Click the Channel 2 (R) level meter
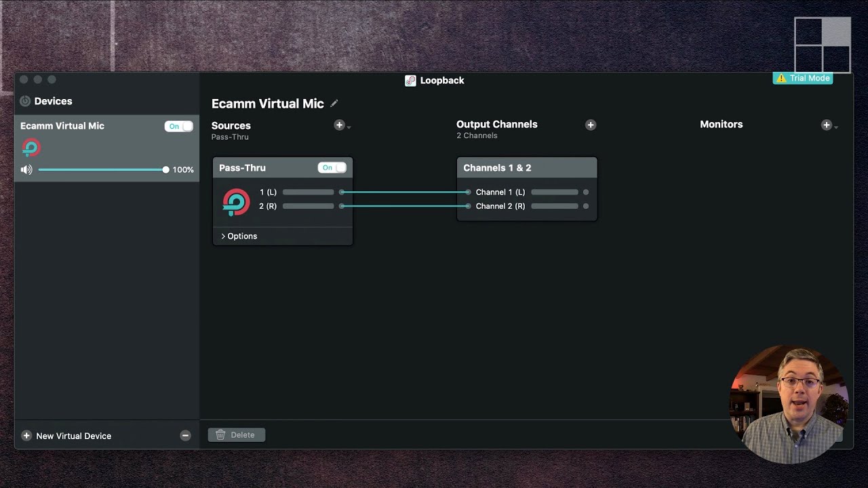Image resolution: width=868 pixels, height=488 pixels. point(555,206)
